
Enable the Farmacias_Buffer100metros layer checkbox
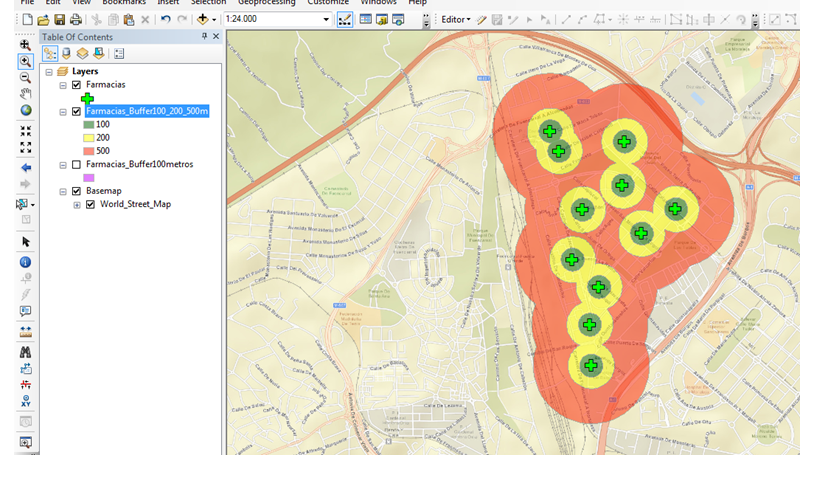[x=76, y=164]
